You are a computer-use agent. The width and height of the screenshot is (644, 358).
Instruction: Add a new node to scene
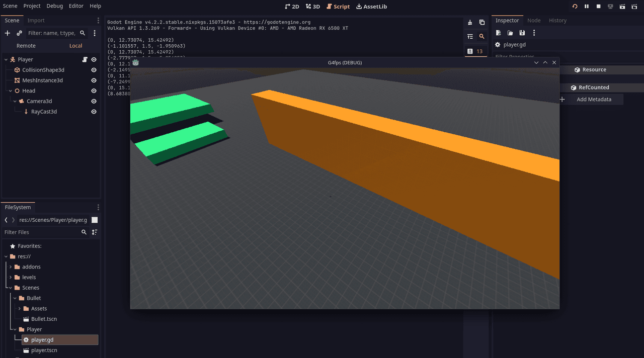coord(8,33)
